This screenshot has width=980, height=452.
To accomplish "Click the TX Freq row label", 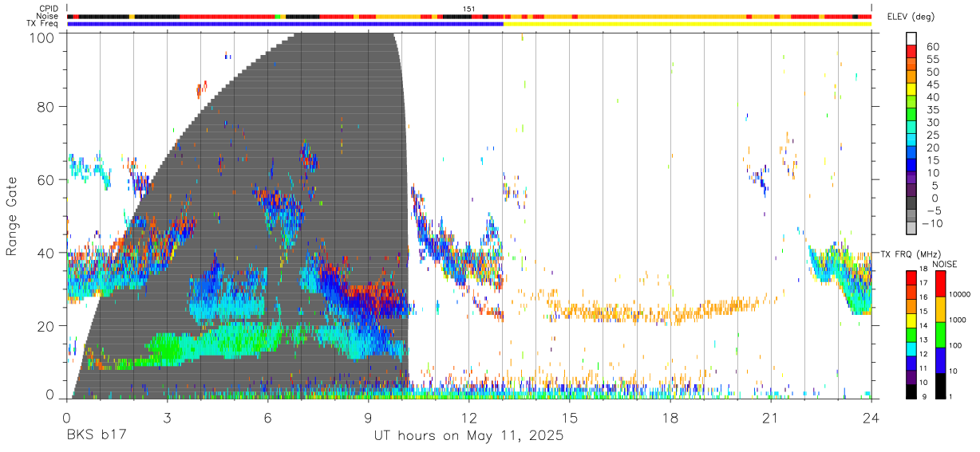I will click(42, 24).
